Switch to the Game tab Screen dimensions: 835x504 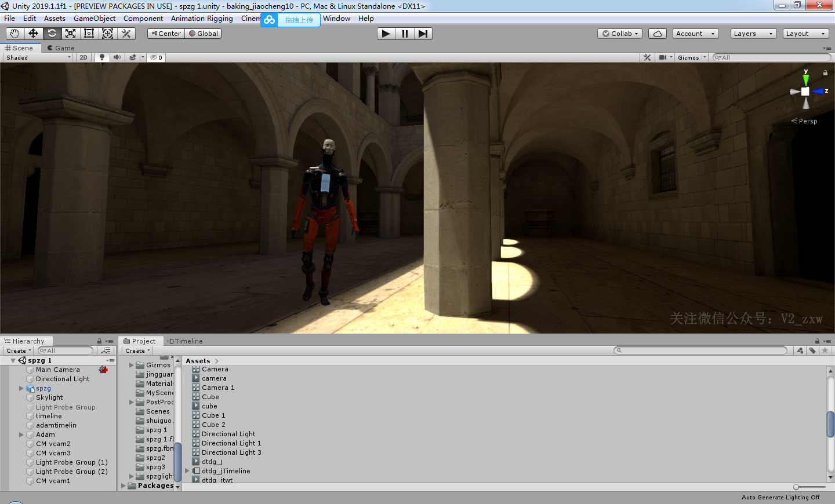pyautogui.click(x=61, y=48)
